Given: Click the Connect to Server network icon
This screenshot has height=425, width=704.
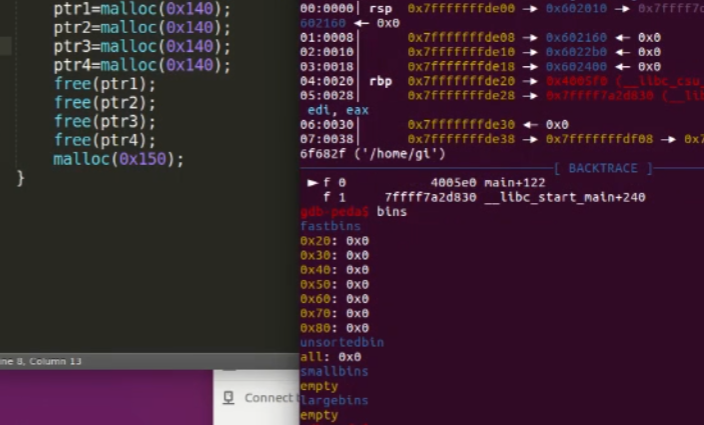Looking at the screenshot, I should pyautogui.click(x=229, y=397).
